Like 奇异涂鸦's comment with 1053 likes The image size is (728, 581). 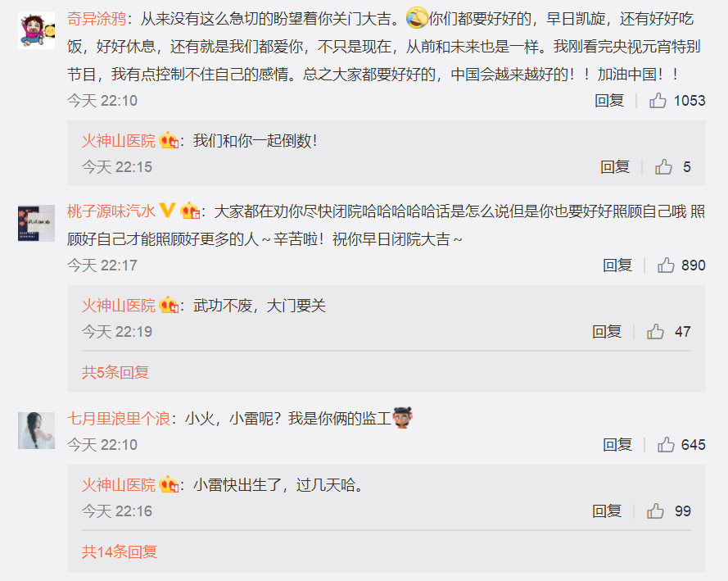pos(658,100)
